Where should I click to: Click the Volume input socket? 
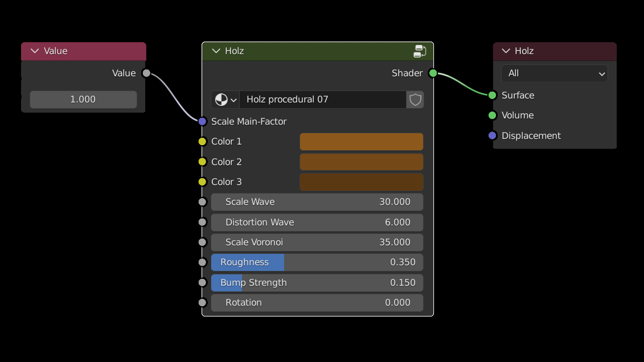(x=493, y=116)
